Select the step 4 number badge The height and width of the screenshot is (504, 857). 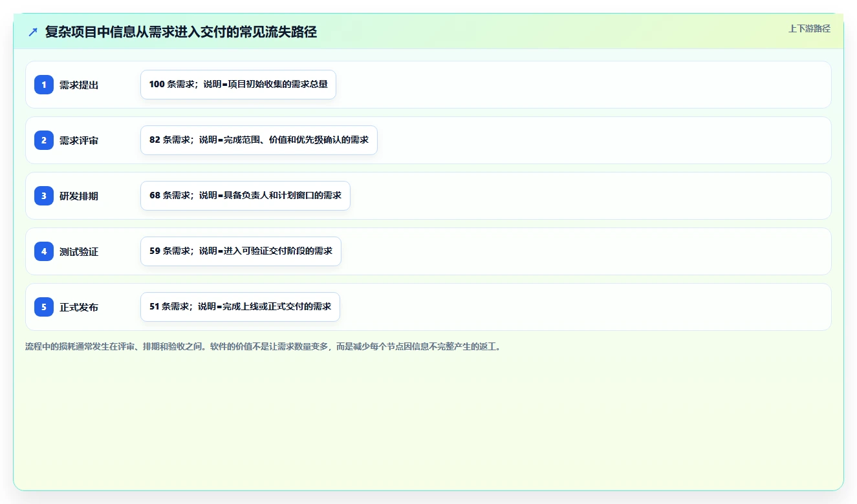[x=44, y=251]
